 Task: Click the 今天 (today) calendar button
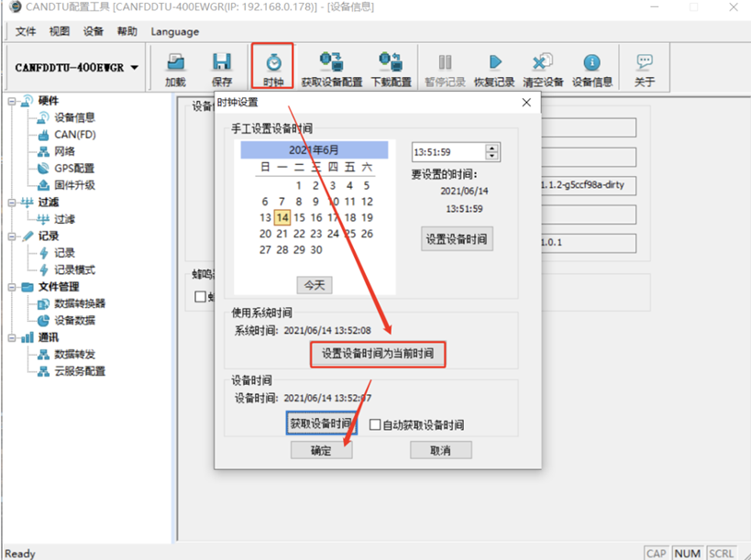pos(315,285)
